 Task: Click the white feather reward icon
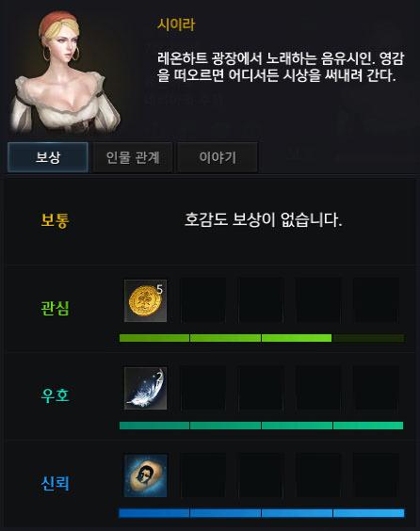pos(145,389)
